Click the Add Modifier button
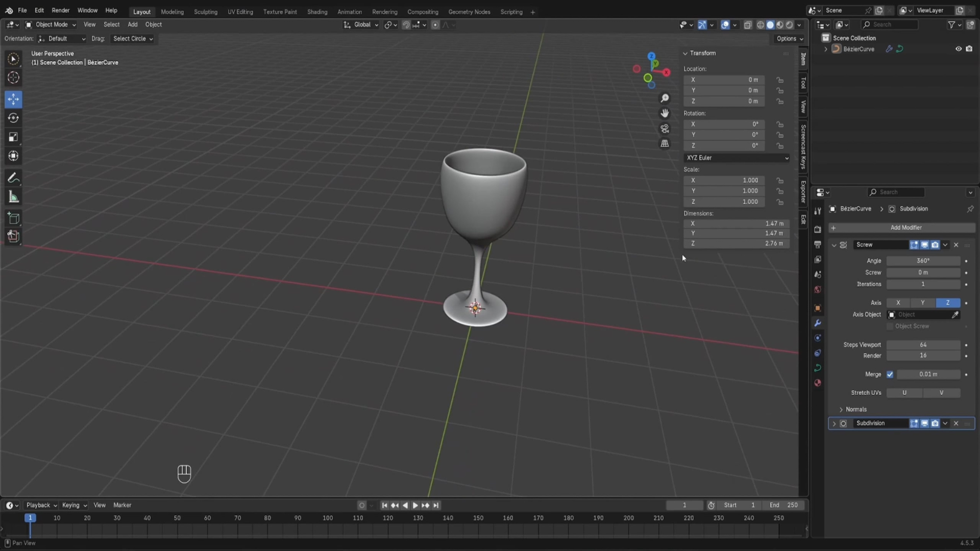This screenshot has height=551, width=980. [905, 228]
